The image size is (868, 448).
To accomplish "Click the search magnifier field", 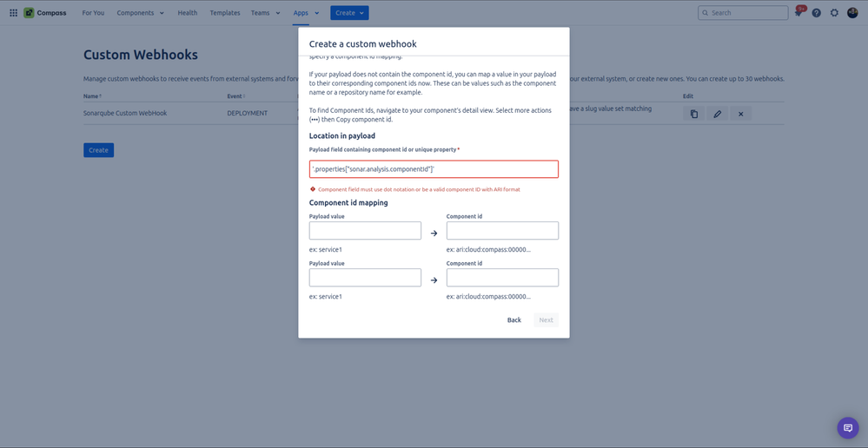I will coord(743,13).
